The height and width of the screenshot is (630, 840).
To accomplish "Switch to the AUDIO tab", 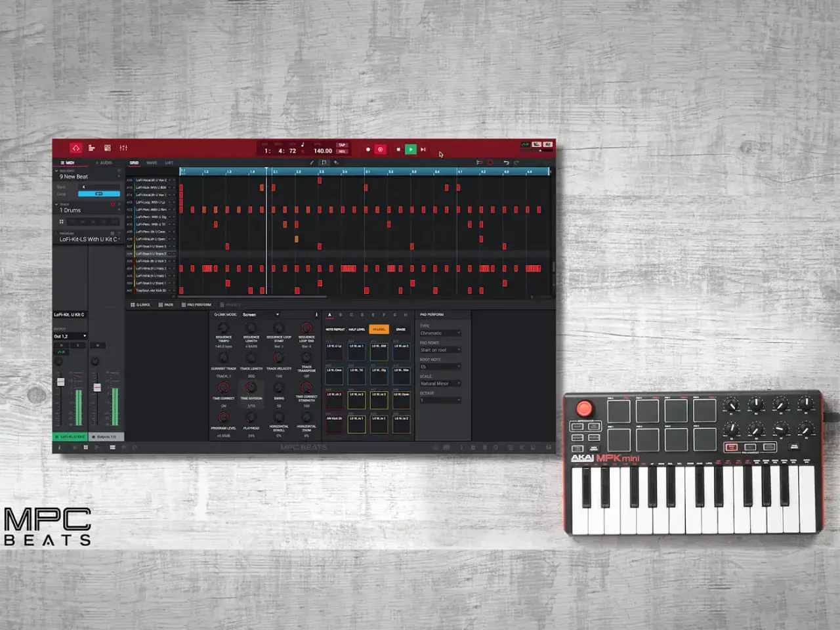I will [104, 163].
